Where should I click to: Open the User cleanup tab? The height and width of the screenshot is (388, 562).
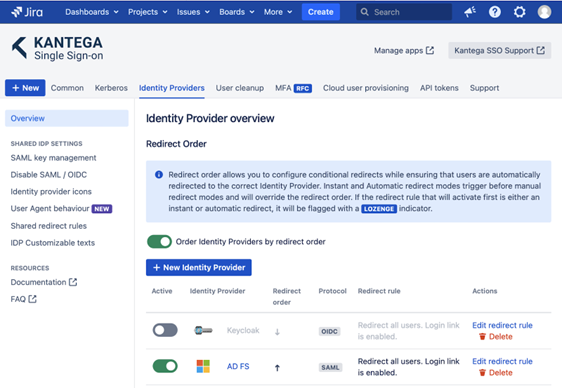click(x=240, y=88)
